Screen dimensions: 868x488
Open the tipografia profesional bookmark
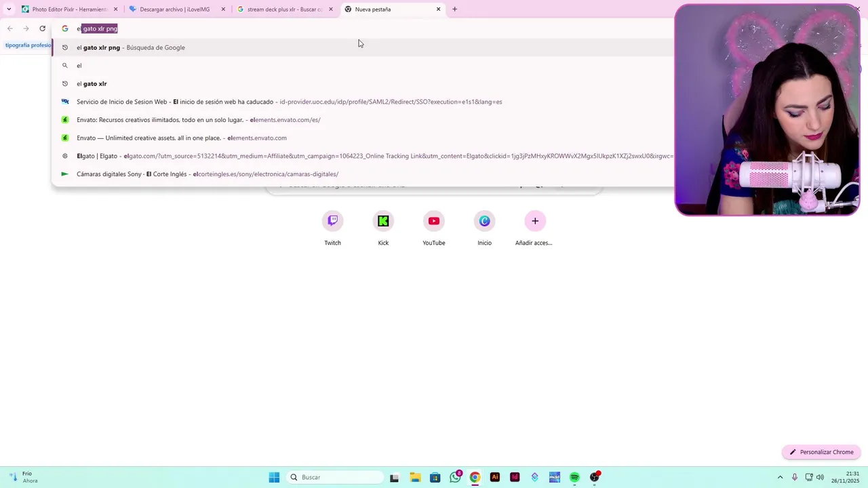click(x=28, y=45)
